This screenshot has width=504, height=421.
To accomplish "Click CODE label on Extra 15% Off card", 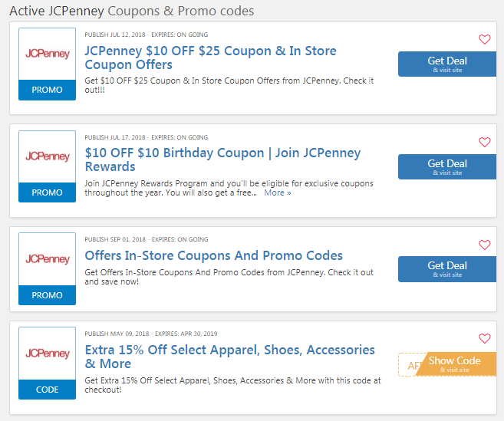I will 48,390.
